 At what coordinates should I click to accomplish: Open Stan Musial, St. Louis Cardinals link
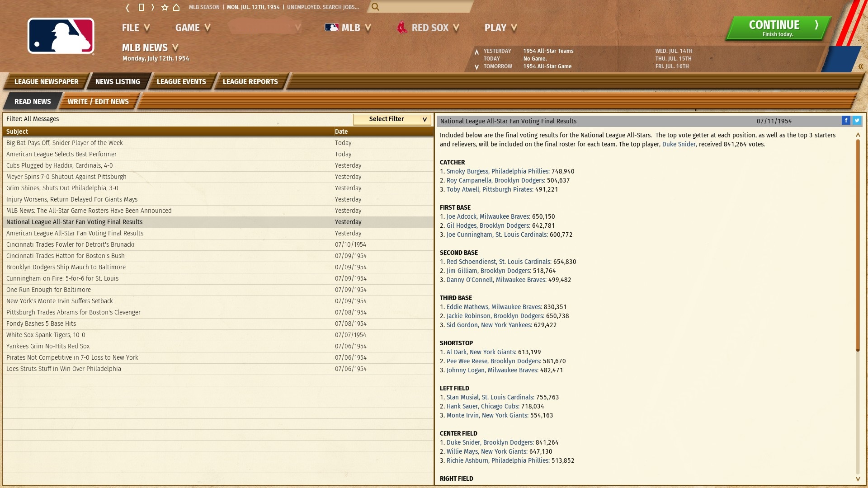point(490,397)
